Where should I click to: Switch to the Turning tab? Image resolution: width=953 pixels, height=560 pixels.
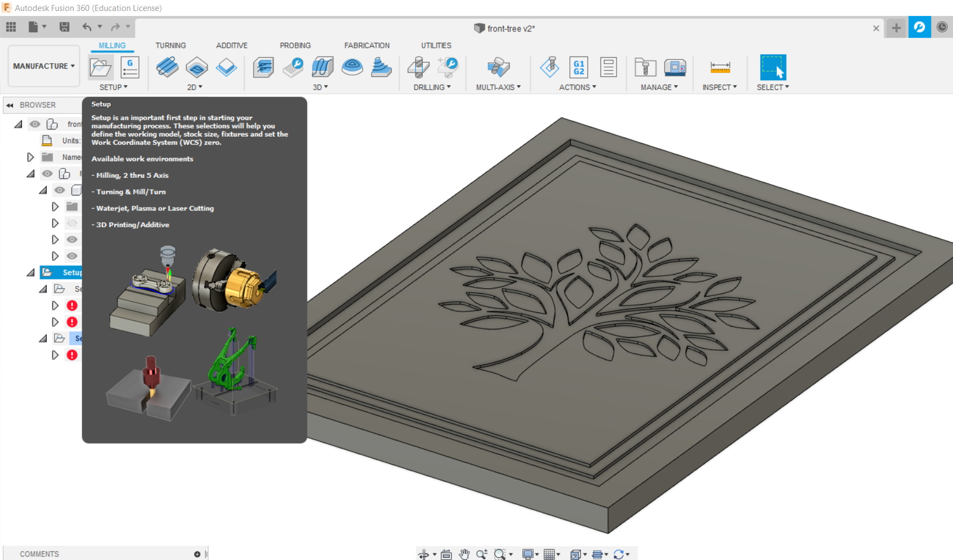170,46
